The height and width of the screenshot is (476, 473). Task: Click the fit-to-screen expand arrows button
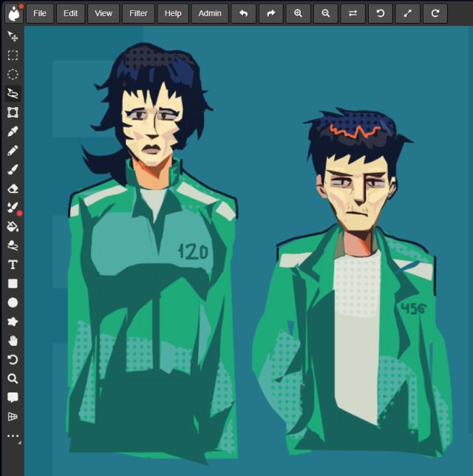pyautogui.click(x=408, y=13)
